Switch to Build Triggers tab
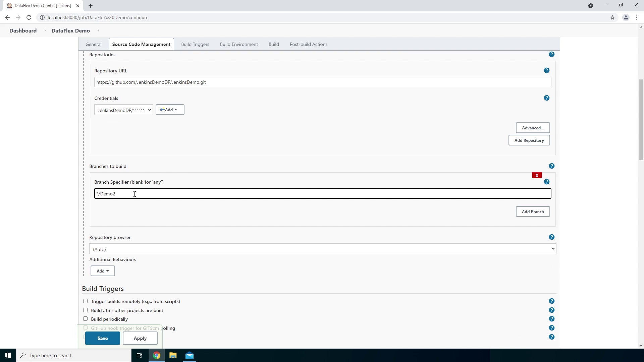Image resolution: width=644 pixels, height=362 pixels. (195, 44)
